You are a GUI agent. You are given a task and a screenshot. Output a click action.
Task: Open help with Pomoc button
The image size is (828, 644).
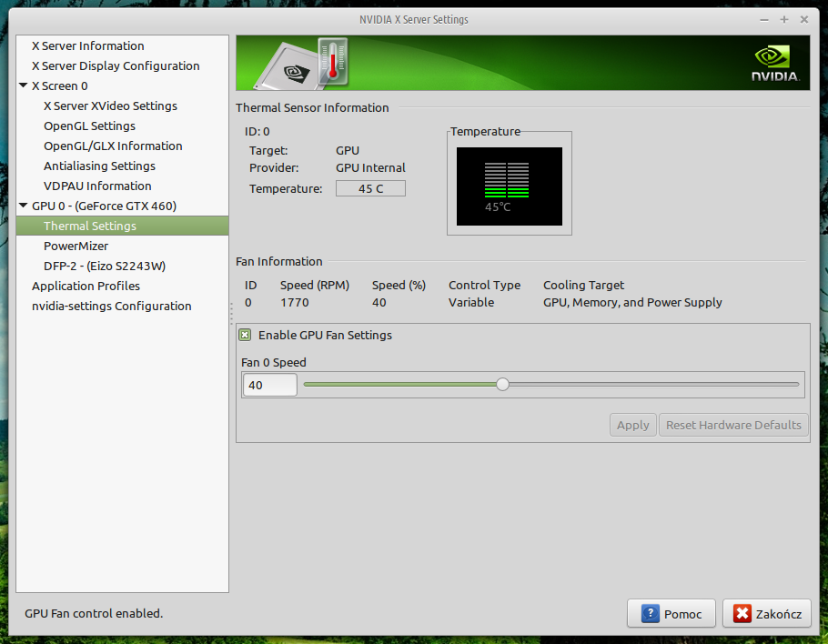[x=671, y=613]
